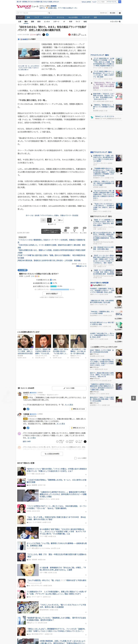
Task: Click the 次へ pagination button
Action: click(x=61, y=220)
